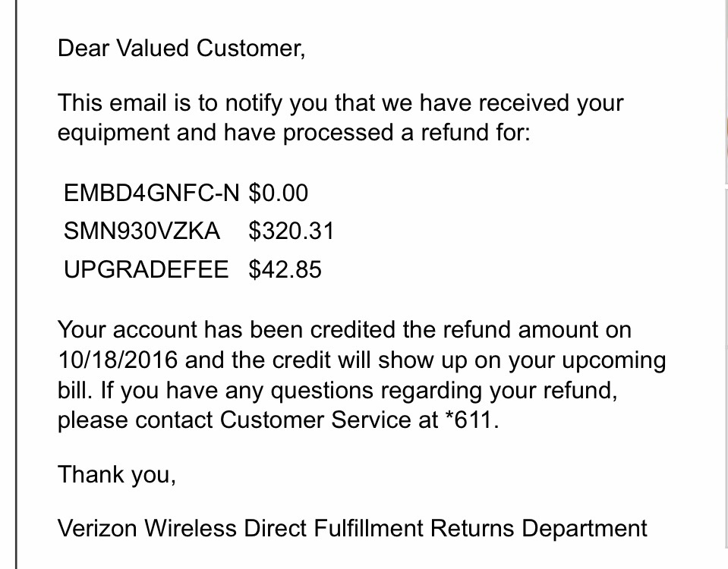Image resolution: width=728 pixels, height=569 pixels.
Task: Click the Verizon Wireless signature line
Action: (352, 528)
